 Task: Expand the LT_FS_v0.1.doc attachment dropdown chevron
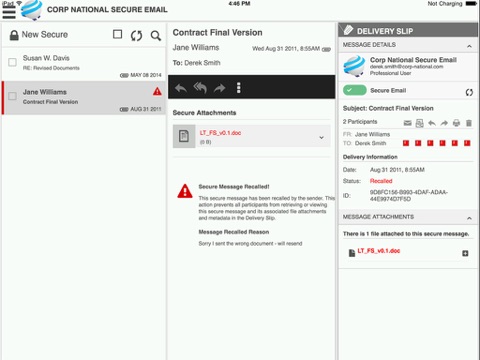point(322,137)
